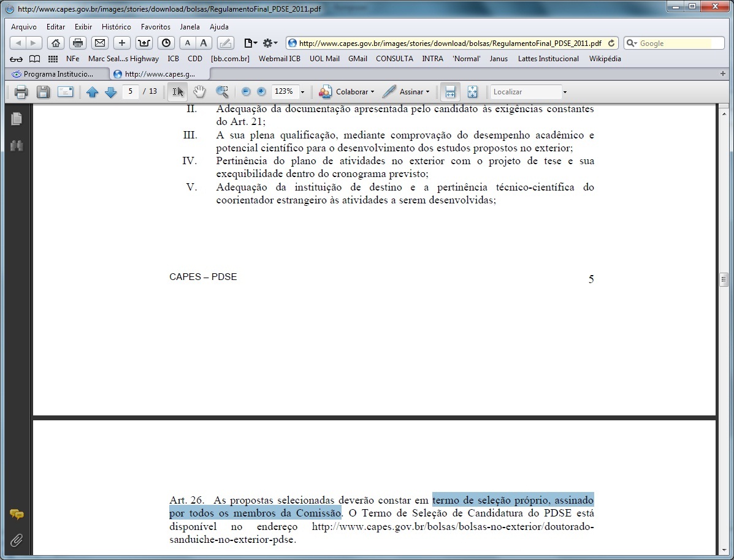734x560 pixels.
Task: Open the Favoritos menu
Action: (156, 27)
